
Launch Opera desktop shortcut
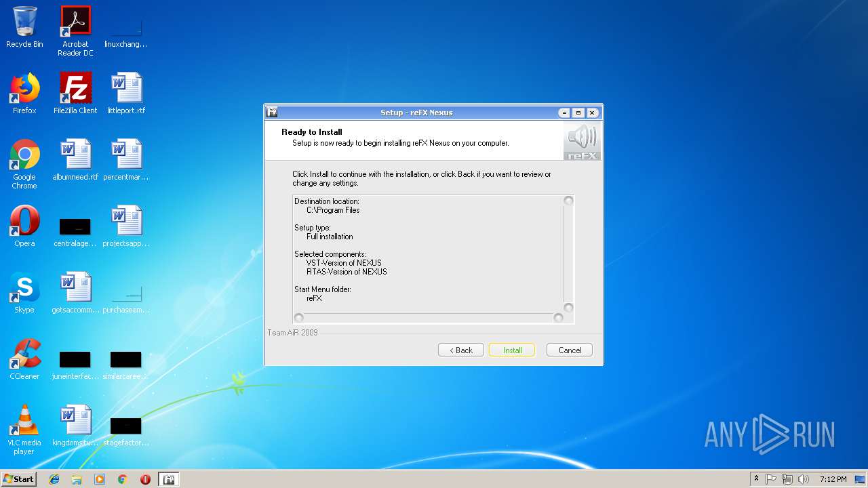[24, 226]
